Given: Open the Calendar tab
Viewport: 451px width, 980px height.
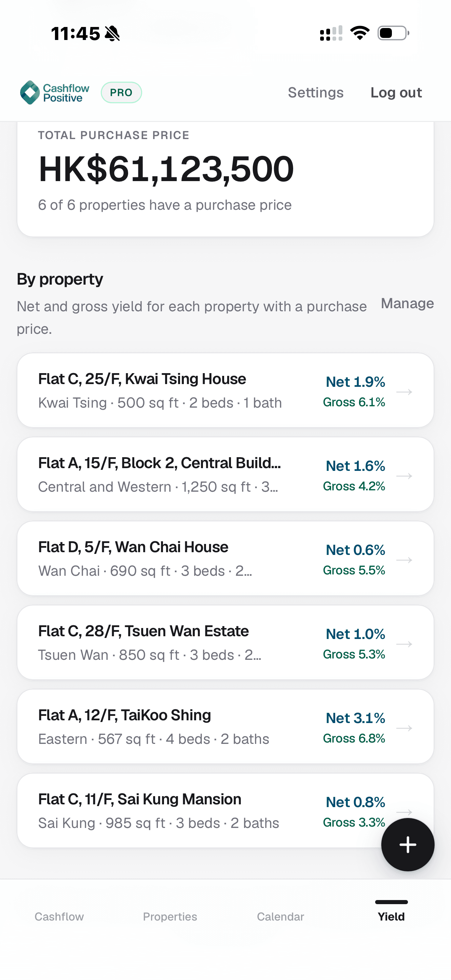Looking at the screenshot, I should pos(281,916).
